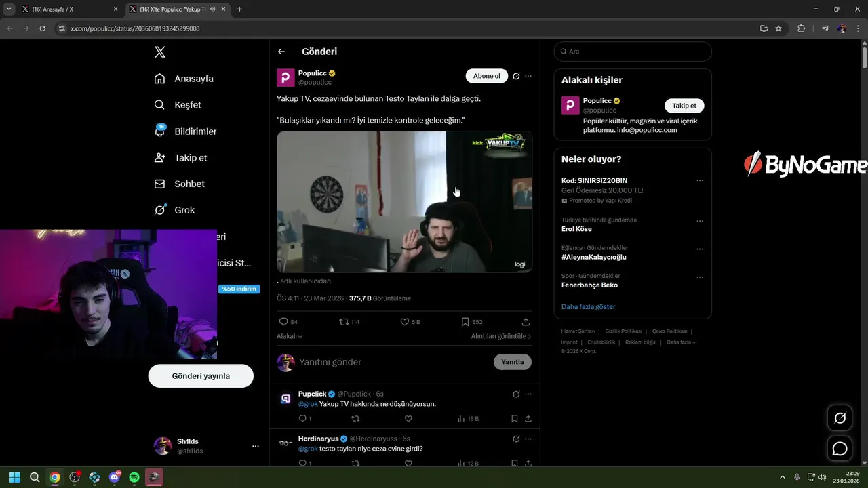
Task: Open volume control in system tray
Action: tap(822, 477)
